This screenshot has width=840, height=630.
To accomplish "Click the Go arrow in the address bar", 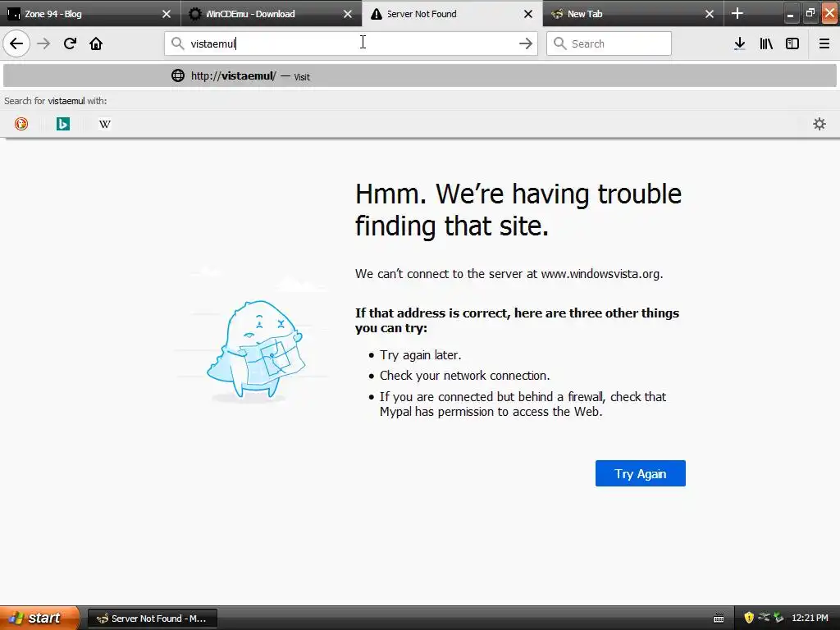I will pyautogui.click(x=526, y=43).
